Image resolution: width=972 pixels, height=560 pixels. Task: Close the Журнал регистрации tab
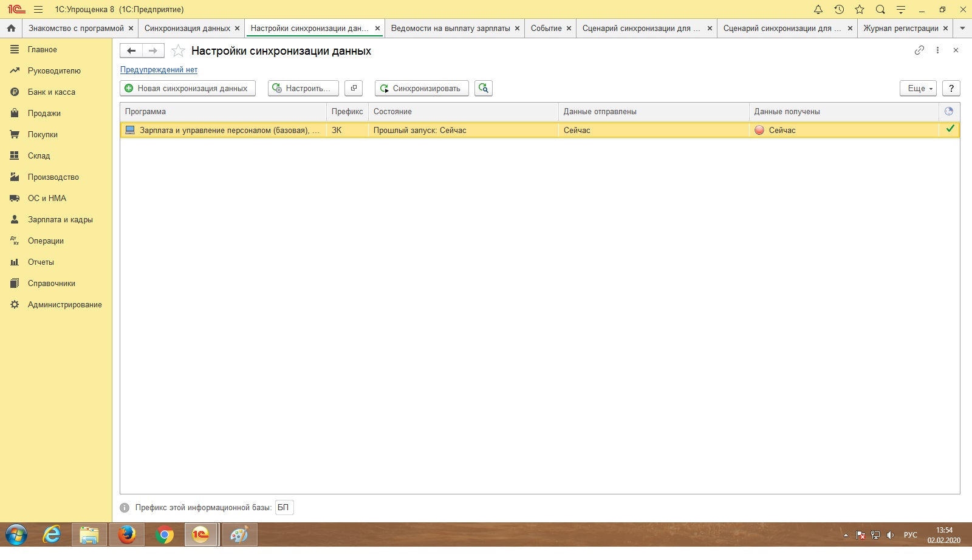945,28
